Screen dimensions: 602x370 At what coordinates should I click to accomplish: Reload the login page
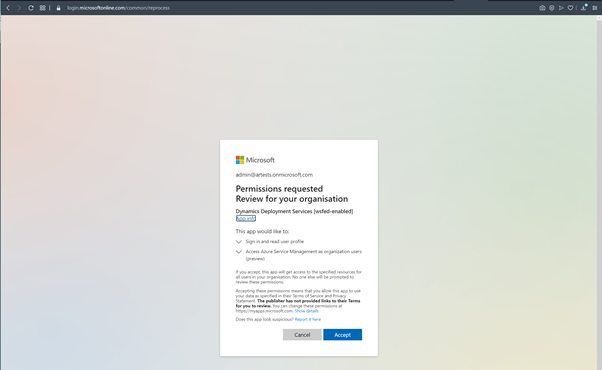click(x=31, y=8)
